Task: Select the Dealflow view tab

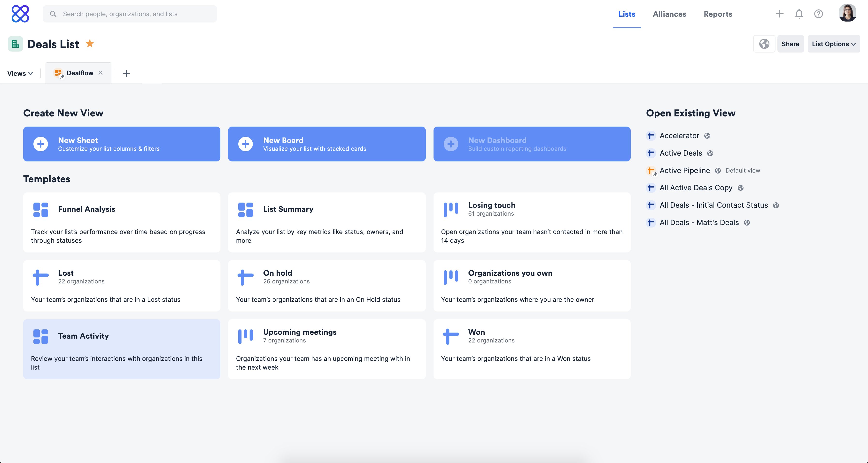Action: 78,73
